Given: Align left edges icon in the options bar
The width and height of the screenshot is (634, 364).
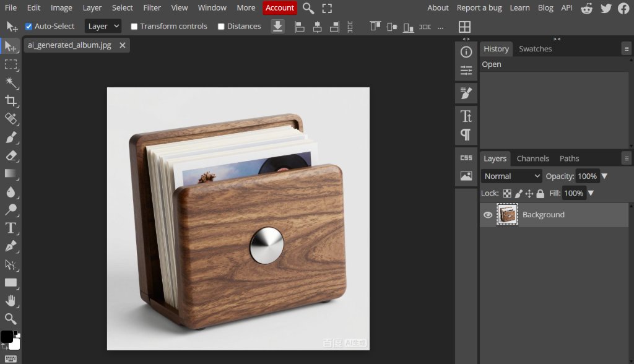Looking at the screenshot, I should tap(300, 27).
